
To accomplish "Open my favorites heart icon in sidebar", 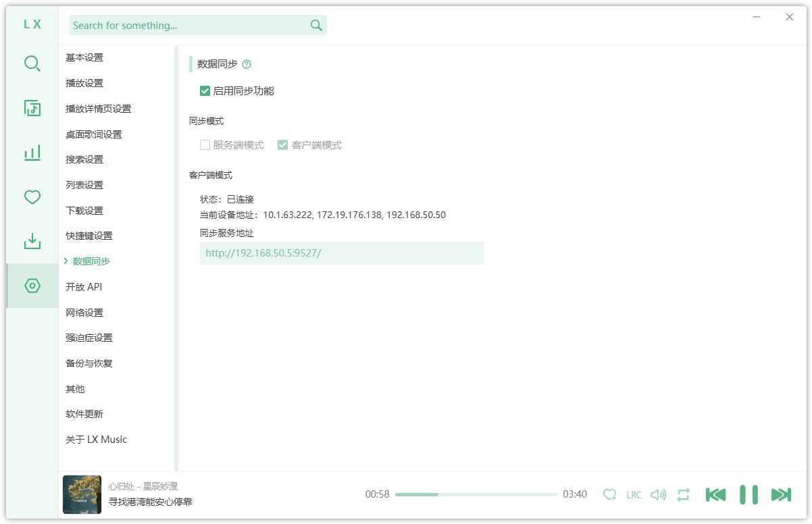I will (32, 197).
